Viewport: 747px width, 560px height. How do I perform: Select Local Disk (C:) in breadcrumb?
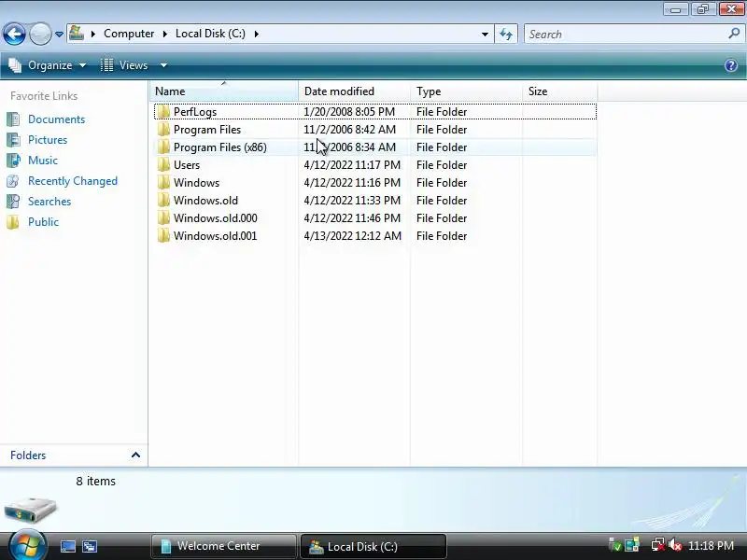[x=210, y=34]
